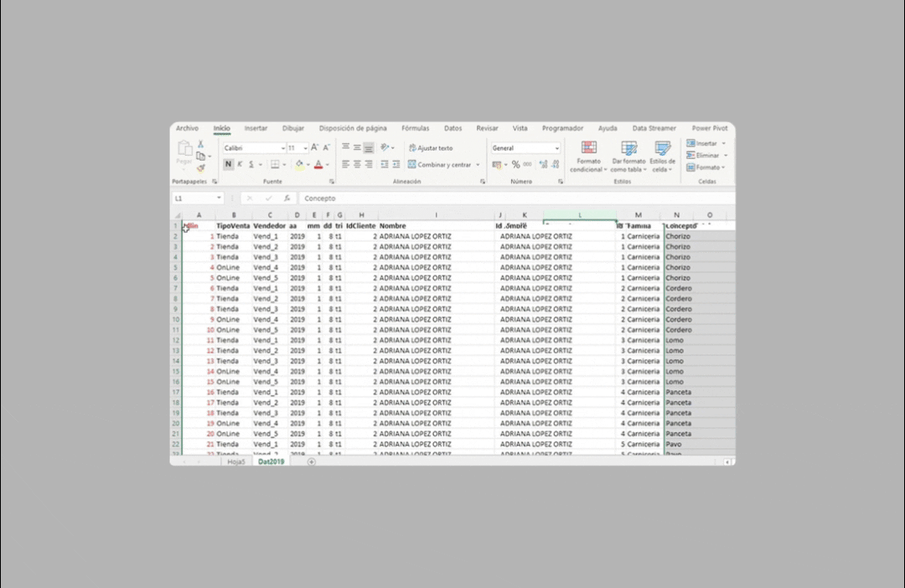905x588 pixels.
Task: Select the Format Painter brush icon
Action: pyautogui.click(x=200, y=168)
